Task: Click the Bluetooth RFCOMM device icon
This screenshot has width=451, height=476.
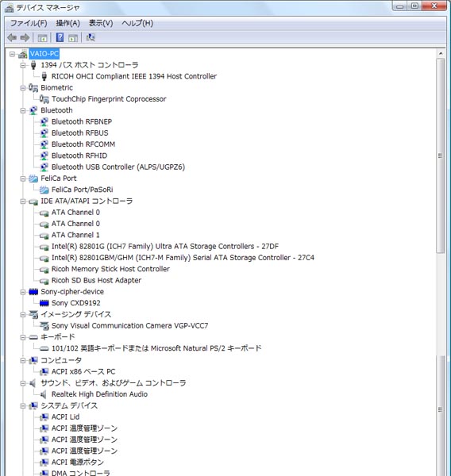Action: click(x=44, y=144)
